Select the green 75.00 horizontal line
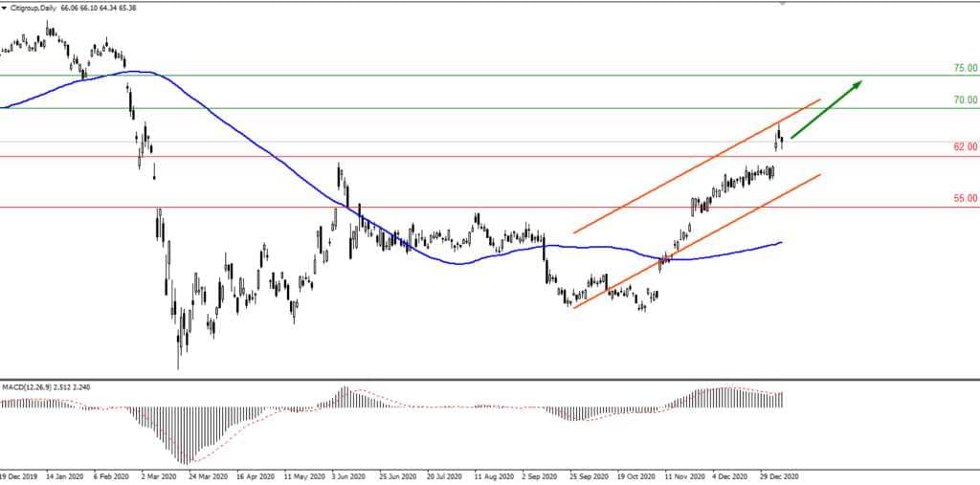Image resolution: width=980 pixels, height=485 pixels. pyautogui.click(x=479, y=75)
